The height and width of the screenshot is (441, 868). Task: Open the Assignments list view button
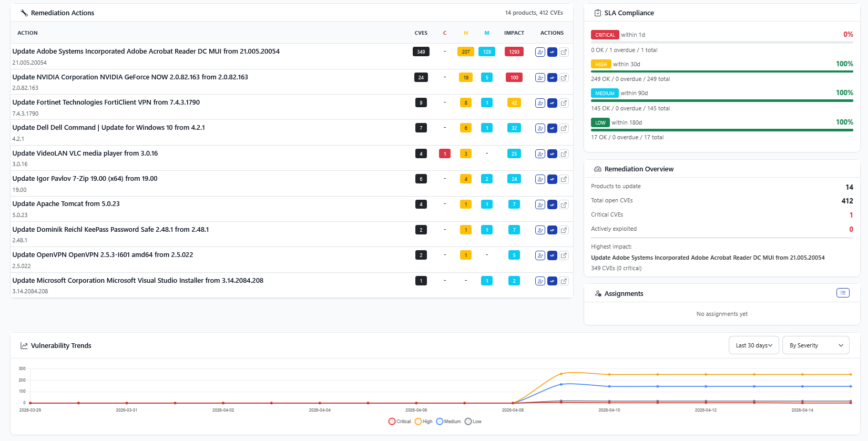(843, 293)
